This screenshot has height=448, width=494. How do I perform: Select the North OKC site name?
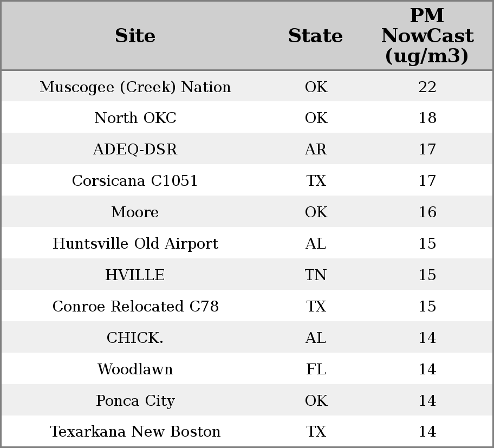(135, 118)
